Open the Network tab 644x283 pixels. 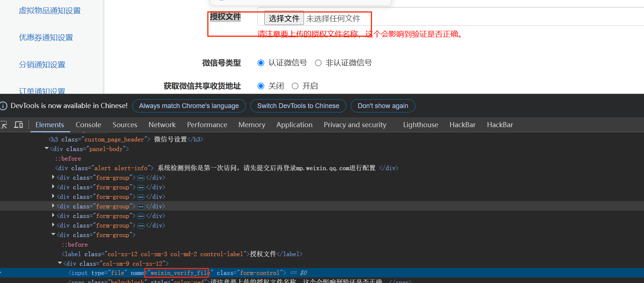pyautogui.click(x=162, y=125)
